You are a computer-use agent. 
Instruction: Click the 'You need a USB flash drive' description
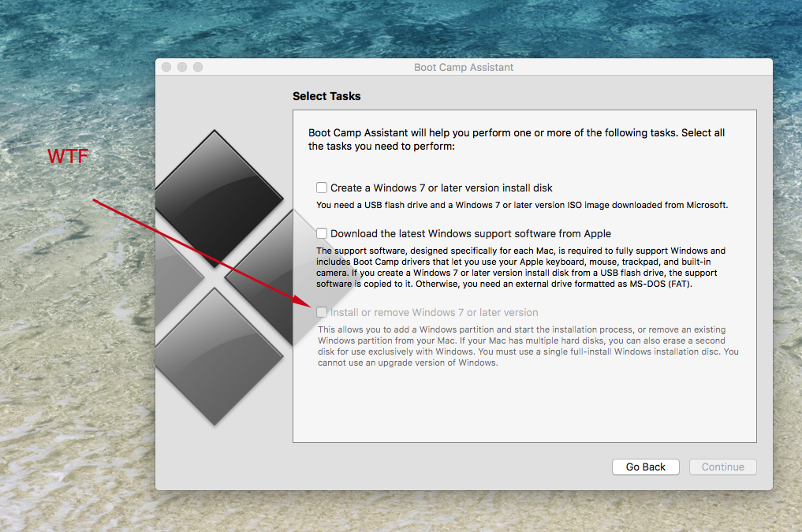click(x=522, y=205)
